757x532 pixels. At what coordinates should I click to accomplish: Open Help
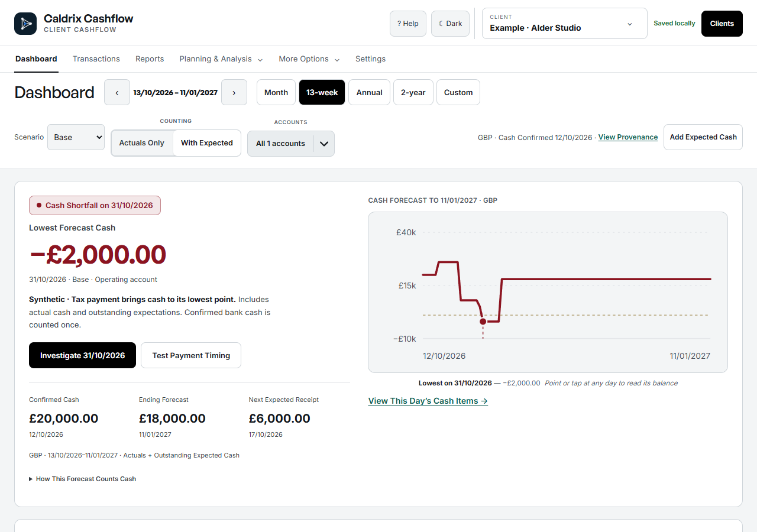point(408,24)
